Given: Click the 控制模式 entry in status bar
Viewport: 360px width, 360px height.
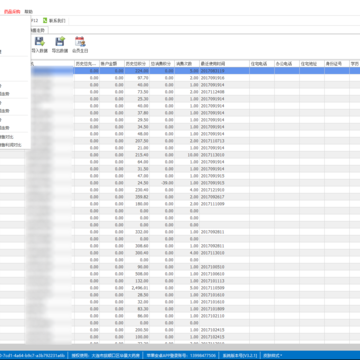Looking at the screenshot, I should coord(273,355).
